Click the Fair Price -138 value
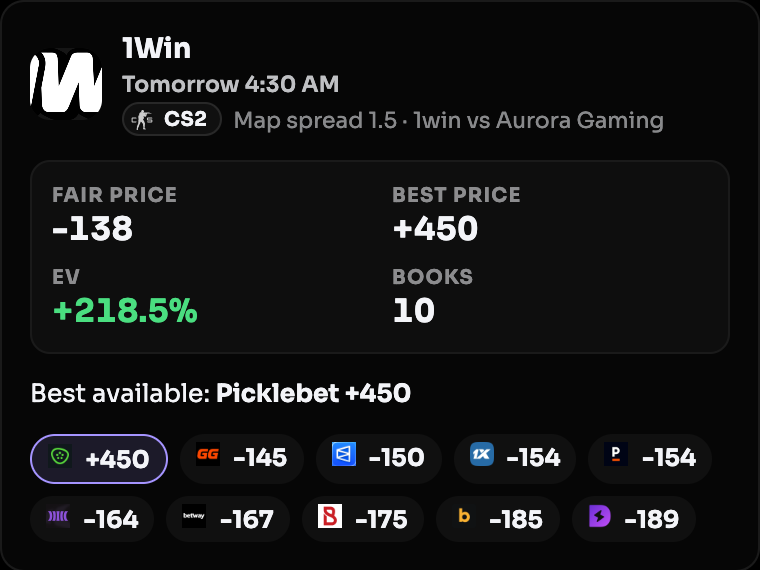Image resolution: width=760 pixels, height=570 pixels. click(92, 228)
